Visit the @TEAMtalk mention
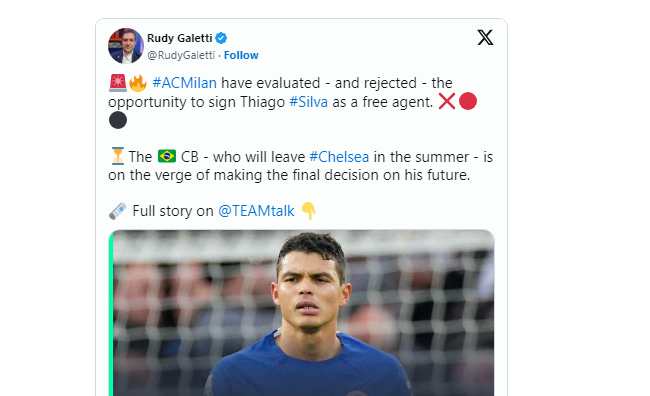 pyautogui.click(x=256, y=211)
